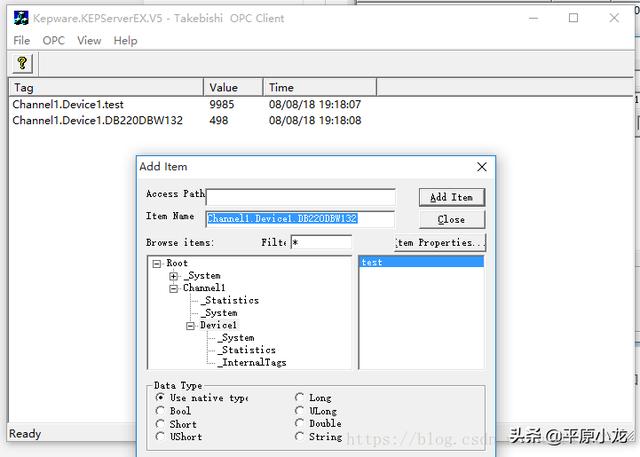Select the Short data type
This screenshot has height=457, width=640.
(x=160, y=424)
